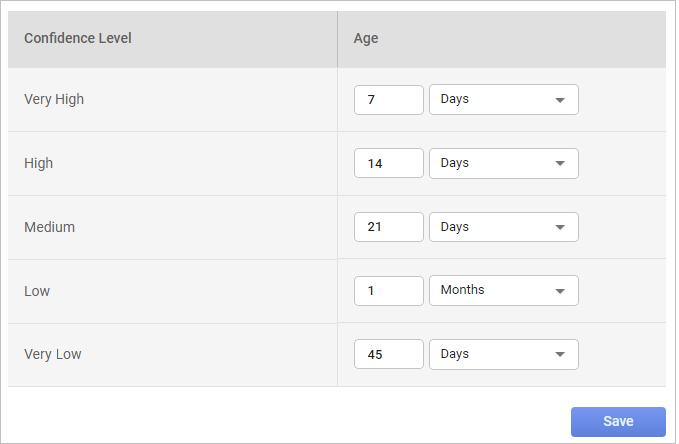Focus the Low age number field
679x444 pixels.
(x=389, y=290)
